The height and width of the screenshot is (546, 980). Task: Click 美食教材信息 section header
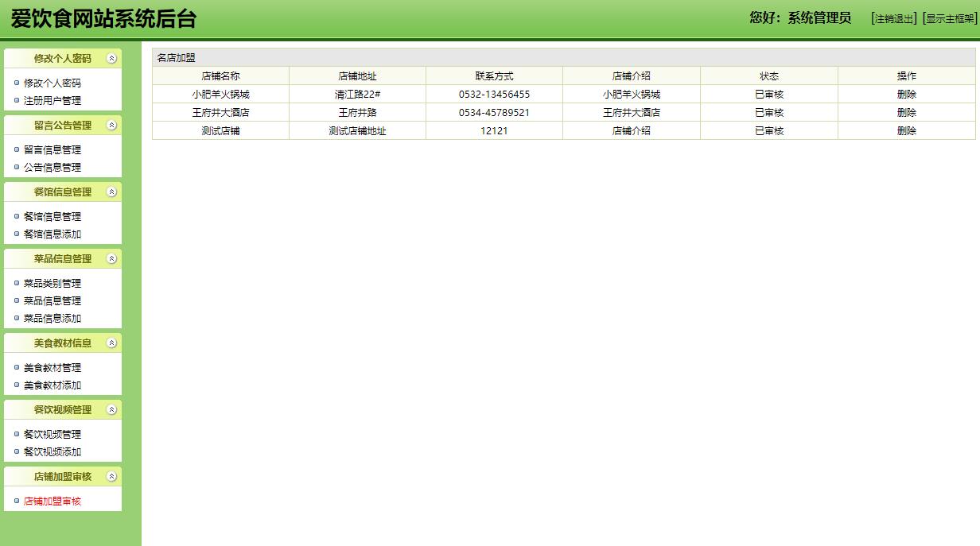[63, 343]
